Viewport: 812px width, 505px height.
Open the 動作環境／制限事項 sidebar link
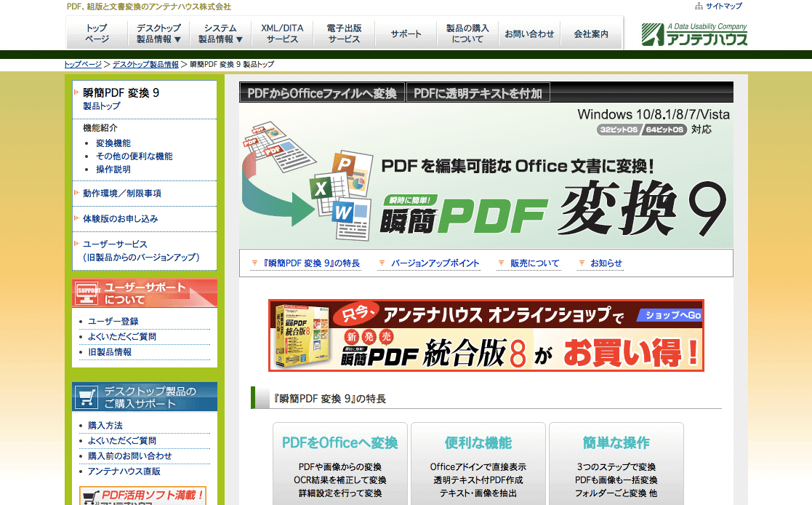[122, 194]
